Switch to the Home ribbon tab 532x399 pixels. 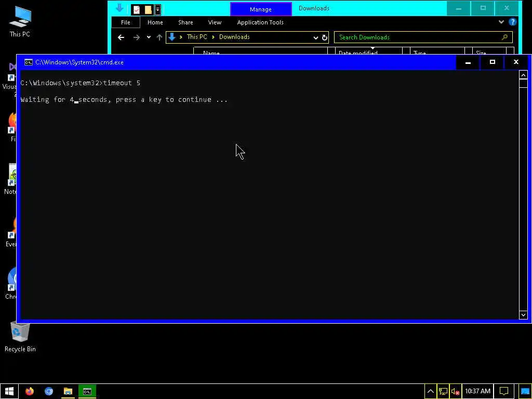click(x=155, y=22)
